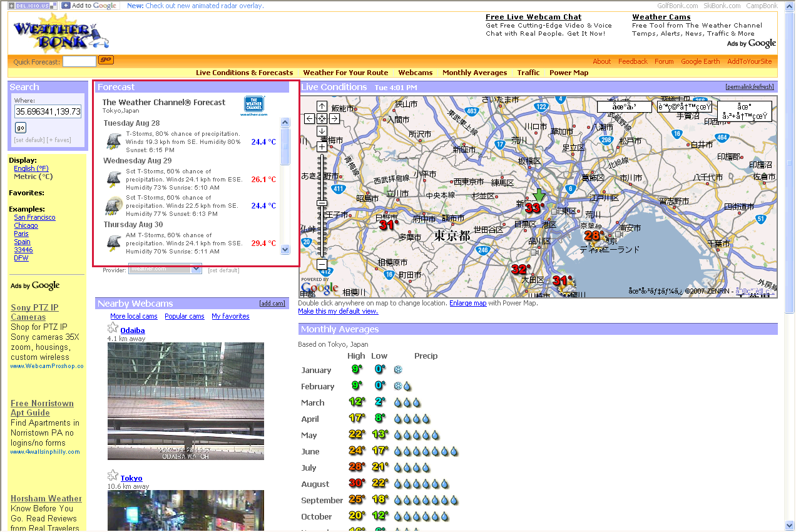Open the Odaiba webcam thumbnail image
The height and width of the screenshot is (532, 796).
coord(186,401)
